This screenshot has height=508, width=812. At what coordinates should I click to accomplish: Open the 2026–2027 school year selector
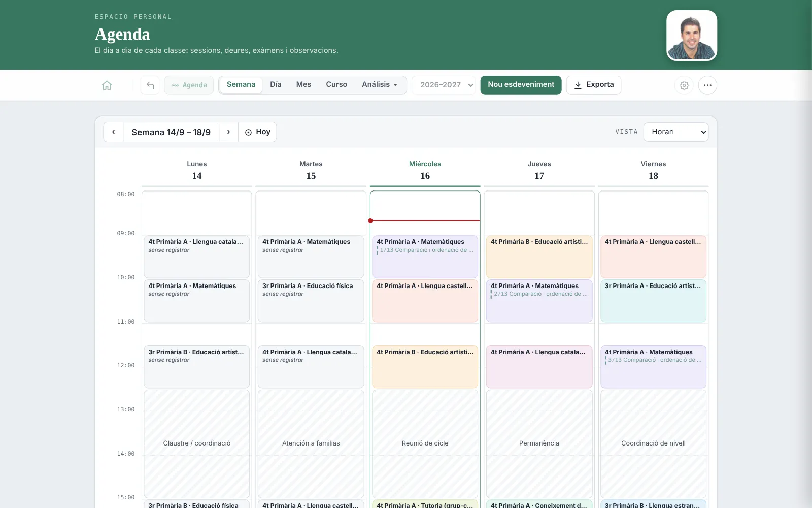click(444, 85)
